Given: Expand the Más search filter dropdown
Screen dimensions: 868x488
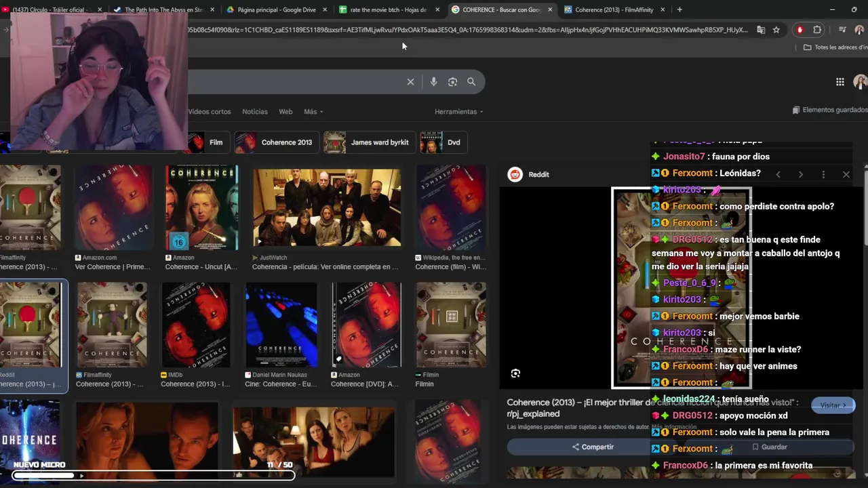Looking at the screenshot, I should pyautogui.click(x=313, y=111).
